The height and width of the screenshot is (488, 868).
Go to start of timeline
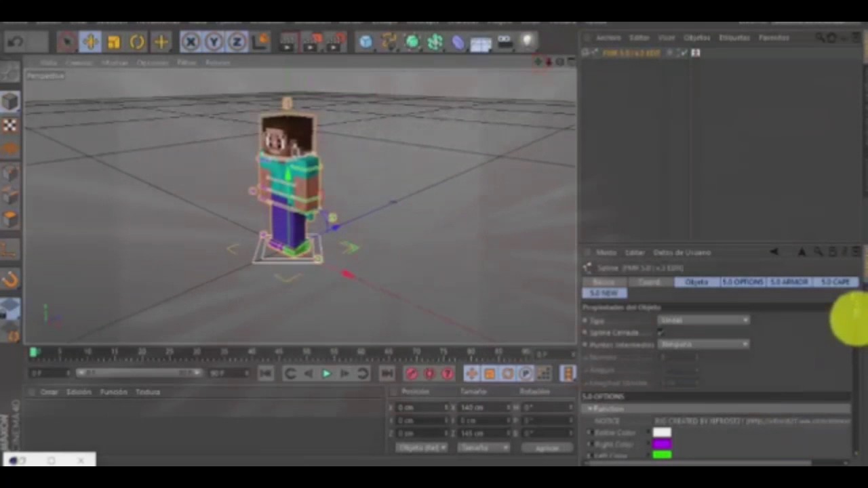[x=265, y=373]
